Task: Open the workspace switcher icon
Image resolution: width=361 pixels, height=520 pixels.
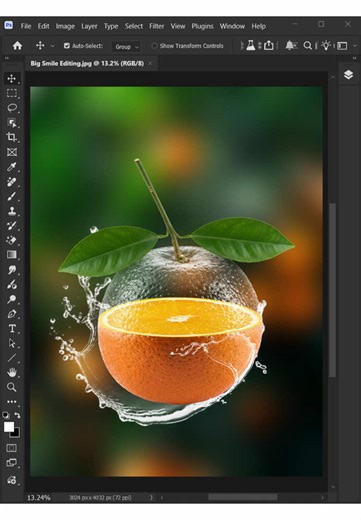Action: tap(342, 46)
